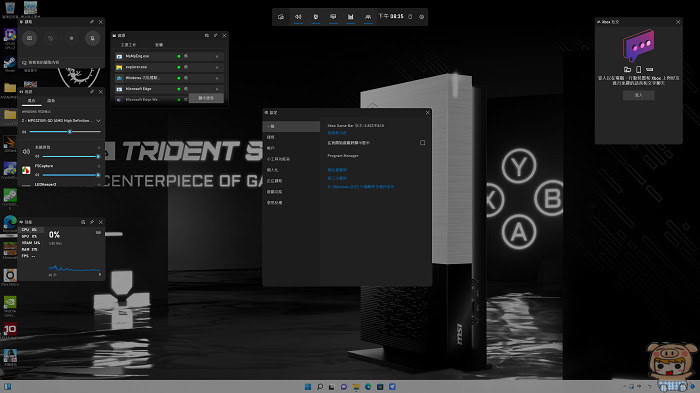The height and width of the screenshot is (393, 700).
Task: Open the widget menu on Game Bar
Action: pos(281,17)
